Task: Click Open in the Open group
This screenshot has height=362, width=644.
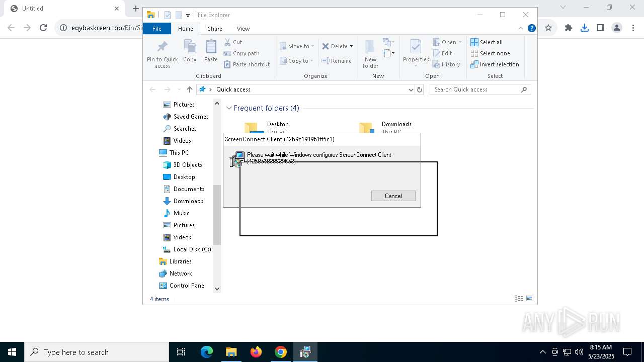Action: [x=447, y=42]
